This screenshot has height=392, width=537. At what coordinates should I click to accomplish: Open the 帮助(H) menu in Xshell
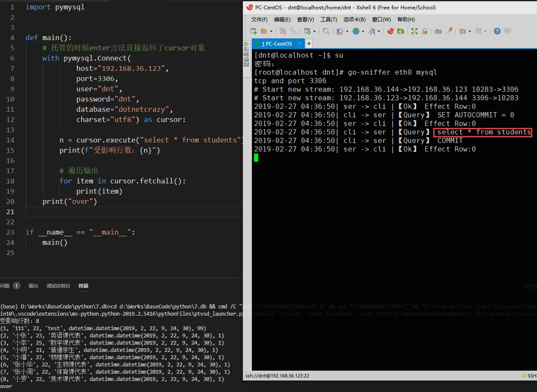406,20
